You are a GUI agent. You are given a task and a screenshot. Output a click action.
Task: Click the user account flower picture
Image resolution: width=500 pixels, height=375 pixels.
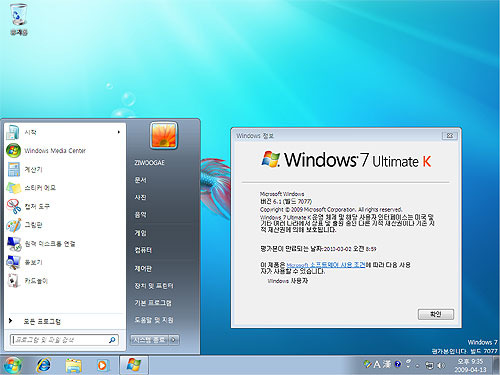163,135
